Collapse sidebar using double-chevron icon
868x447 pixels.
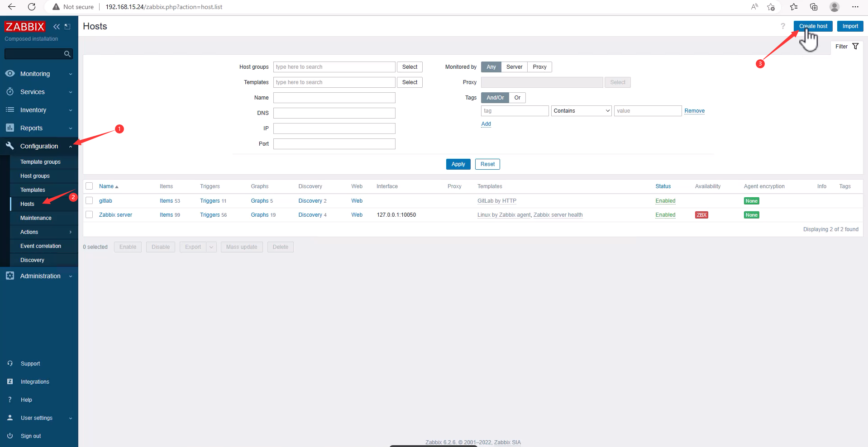click(x=57, y=27)
